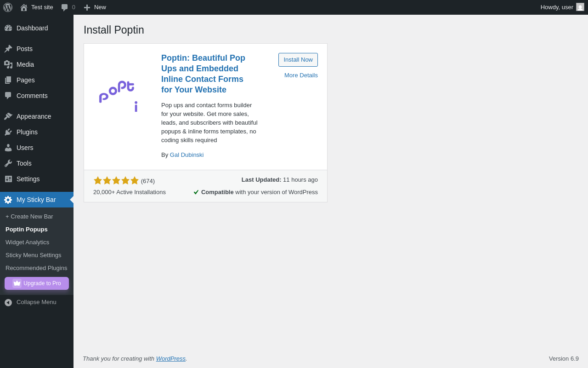Click the Posts pushpin icon
The image size is (588, 368).
click(x=8, y=49)
